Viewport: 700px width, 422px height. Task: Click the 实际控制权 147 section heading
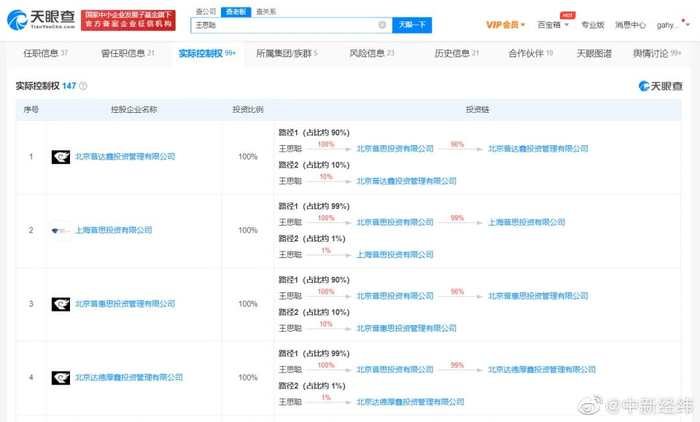click(x=46, y=86)
